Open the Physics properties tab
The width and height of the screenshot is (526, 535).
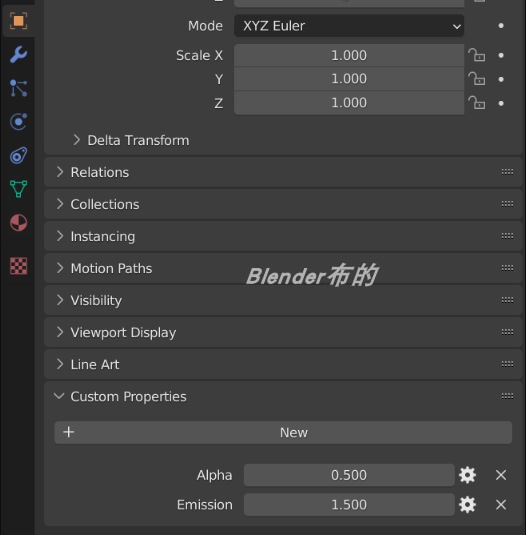click(18, 122)
